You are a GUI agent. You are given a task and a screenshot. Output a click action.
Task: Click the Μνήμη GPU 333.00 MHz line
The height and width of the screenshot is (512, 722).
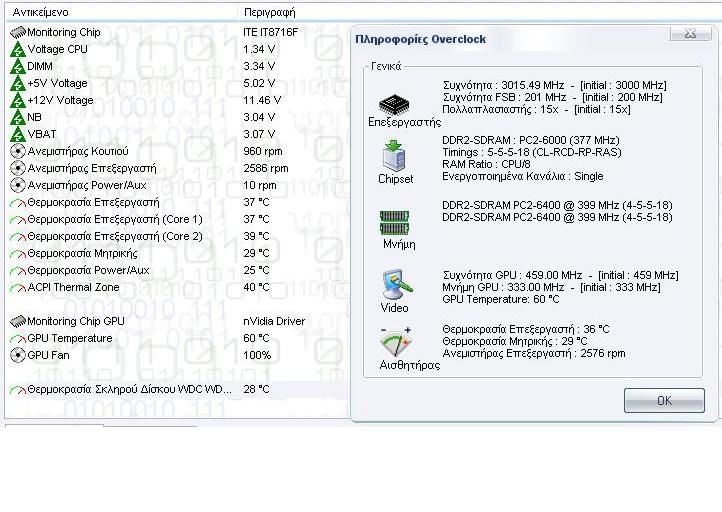551,287
